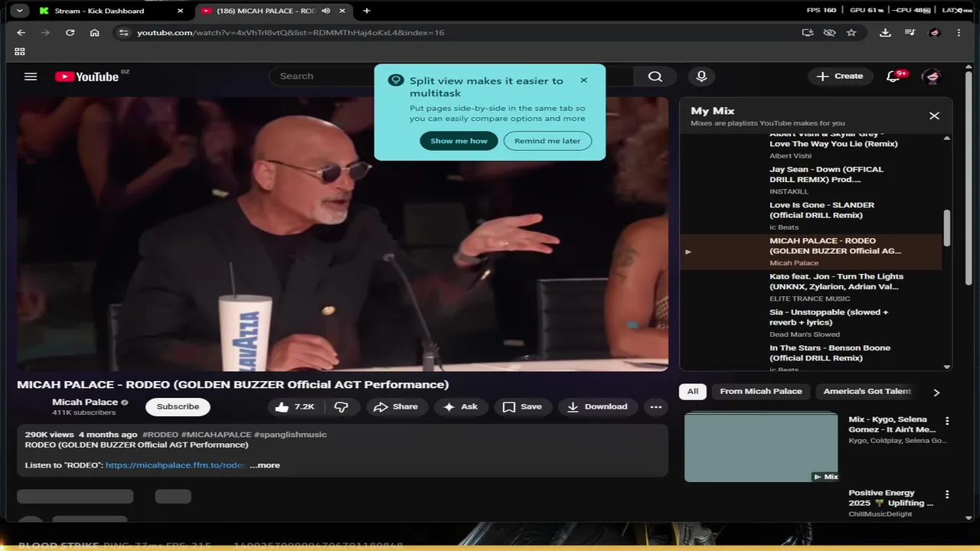Go back in browser history
Viewport: 980px width, 551px height.
[x=21, y=33]
